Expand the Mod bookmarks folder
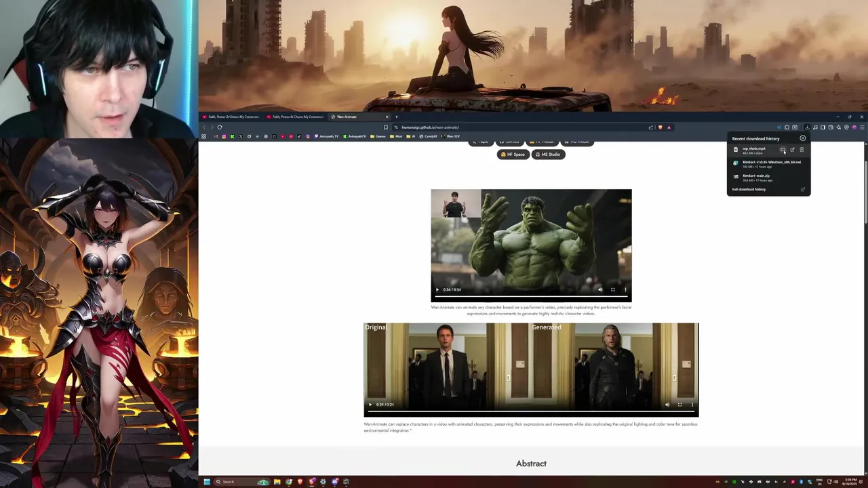Image resolution: width=868 pixels, height=488 pixels. [x=396, y=136]
